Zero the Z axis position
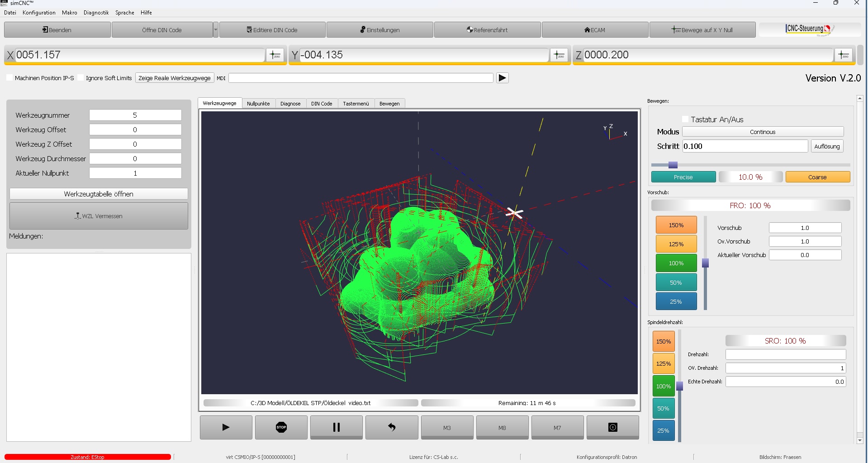 pyautogui.click(x=844, y=55)
